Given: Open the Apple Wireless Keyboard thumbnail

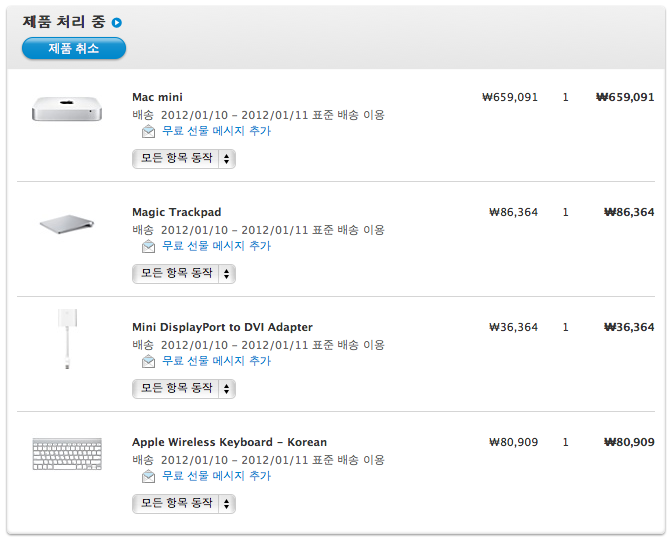Looking at the screenshot, I should [x=67, y=454].
